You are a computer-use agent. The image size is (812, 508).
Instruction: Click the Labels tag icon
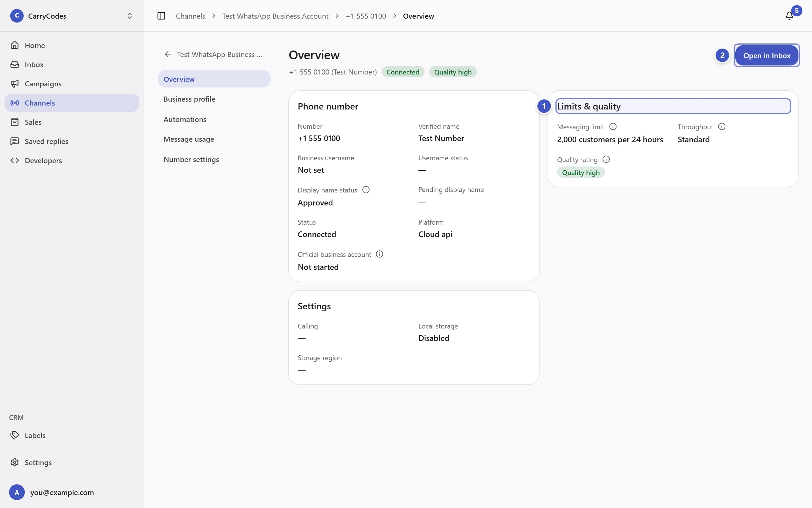click(14, 435)
